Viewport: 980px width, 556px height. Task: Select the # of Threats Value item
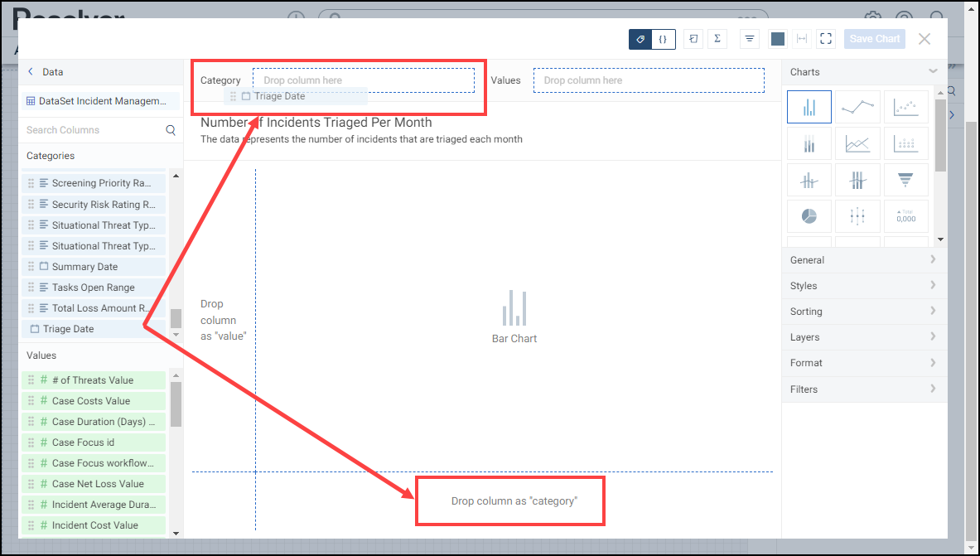(94, 380)
